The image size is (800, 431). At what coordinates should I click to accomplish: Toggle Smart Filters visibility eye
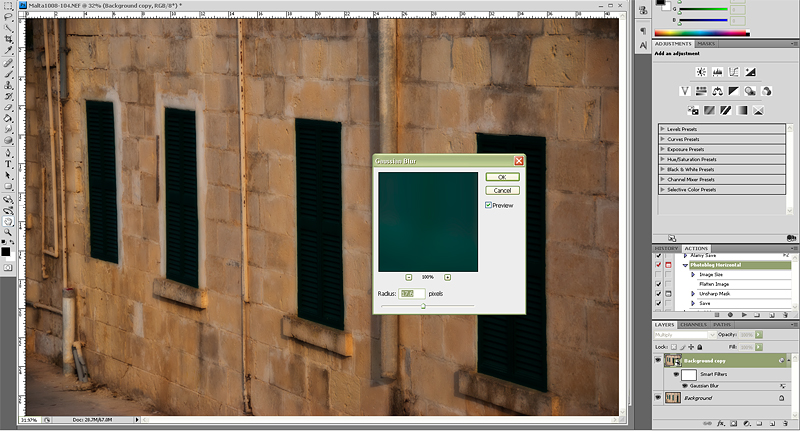click(x=676, y=374)
